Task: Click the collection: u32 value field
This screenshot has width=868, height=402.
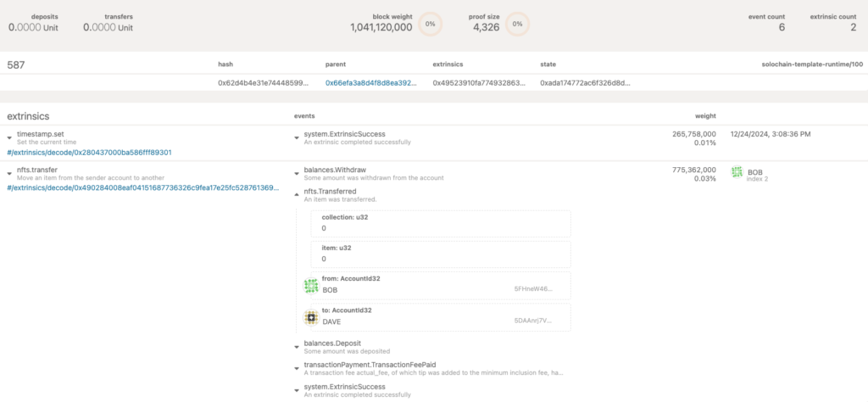Action: click(x=440, y=223)
